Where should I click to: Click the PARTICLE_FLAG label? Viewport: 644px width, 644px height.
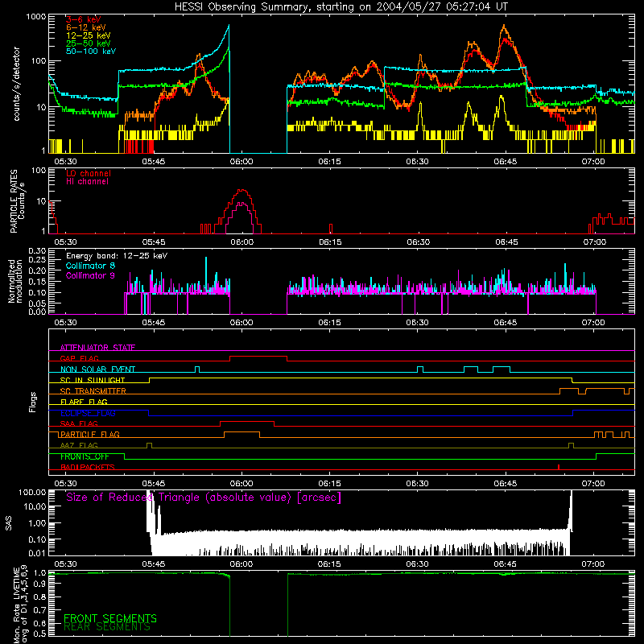pyautogui.click(x=90, y=434)
